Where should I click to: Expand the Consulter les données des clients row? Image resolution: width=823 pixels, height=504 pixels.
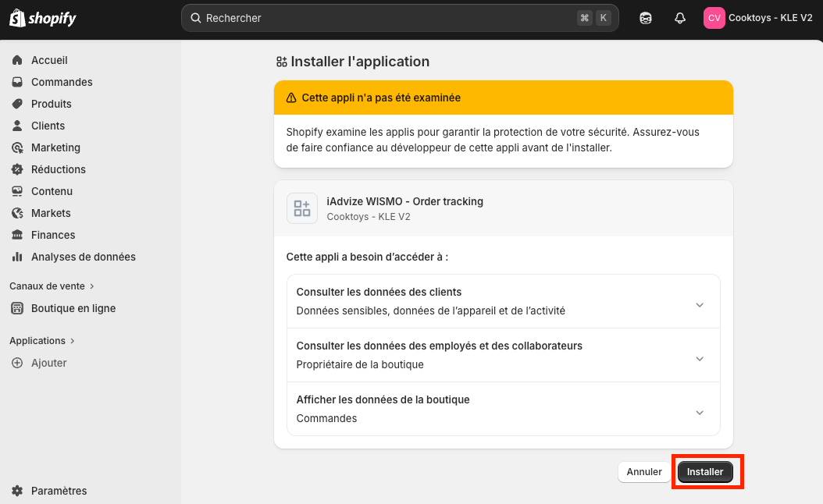[700, 305]
